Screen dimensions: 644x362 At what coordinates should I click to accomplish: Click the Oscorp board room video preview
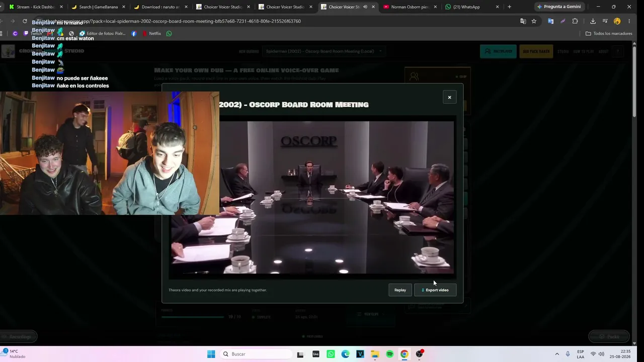pyautogui.click(x=312, y=198)
